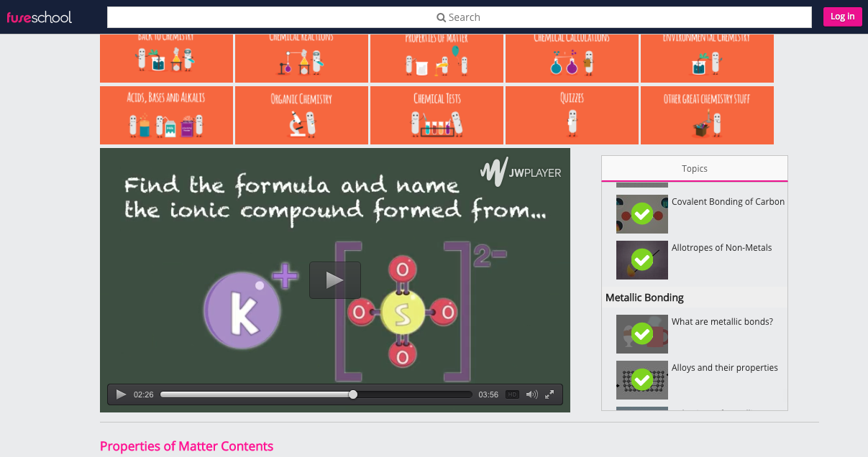Image resolution: width=868 pixels, height=457 pixels.
Task: Select the Quizzes category tile
Action: point(572,115)
